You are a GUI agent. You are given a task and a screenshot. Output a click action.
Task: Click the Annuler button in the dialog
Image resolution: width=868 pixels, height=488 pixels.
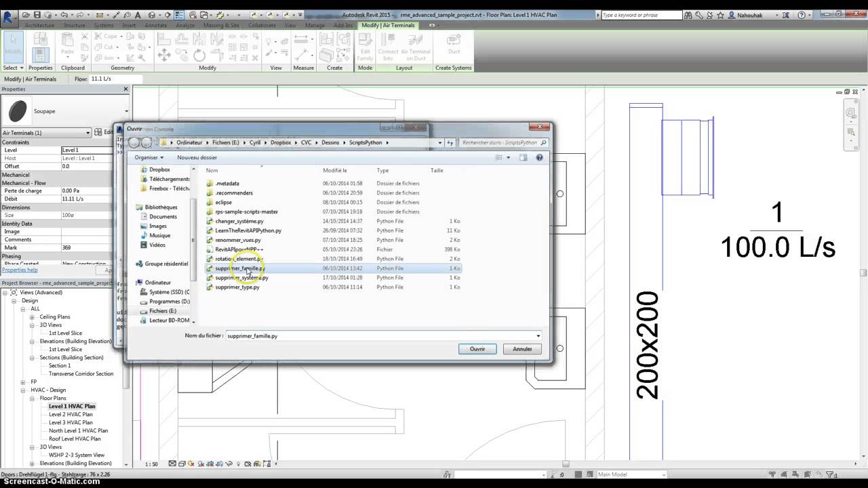[x=522, y=349]
